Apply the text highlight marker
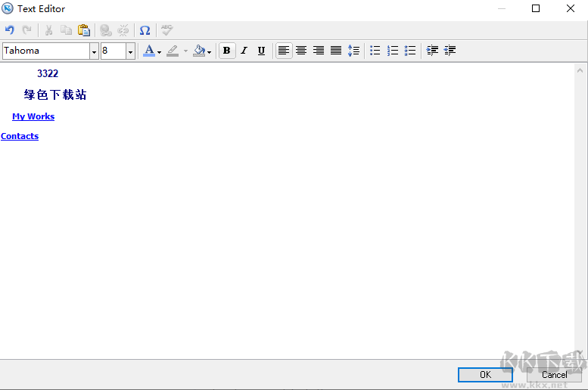The height and width of the screenshot is (390, 588). pyautogui.click(x=173, y=51)
